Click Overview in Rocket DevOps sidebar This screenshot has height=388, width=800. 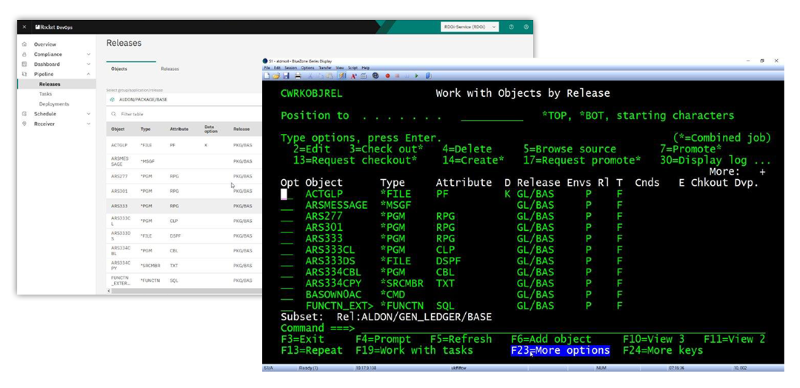tap(45, 44)
